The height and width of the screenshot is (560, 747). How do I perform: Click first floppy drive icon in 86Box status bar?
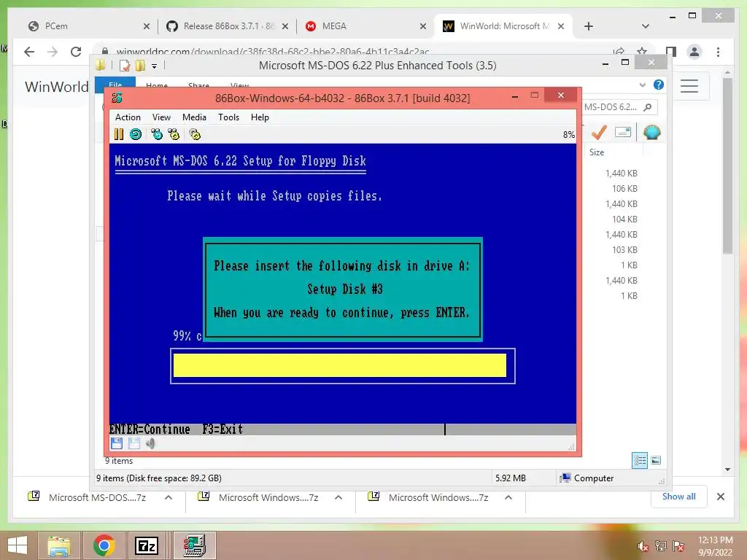coord(117,443)
